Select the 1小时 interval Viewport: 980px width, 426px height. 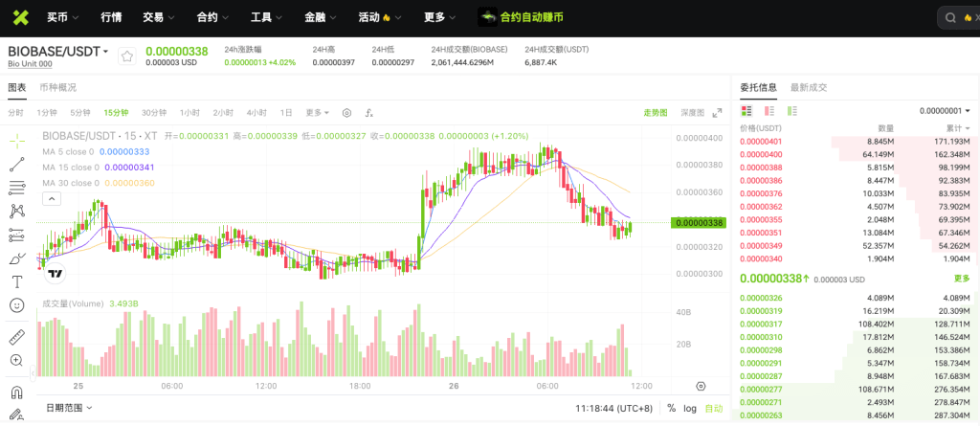click(x=189, y=113)
